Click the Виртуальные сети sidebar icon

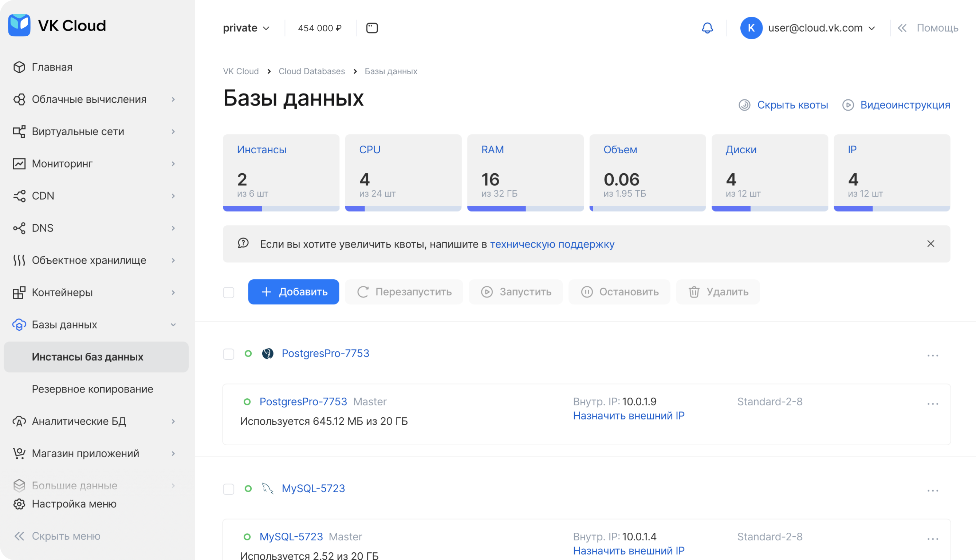pyautogui.click(x=19, y=131)
